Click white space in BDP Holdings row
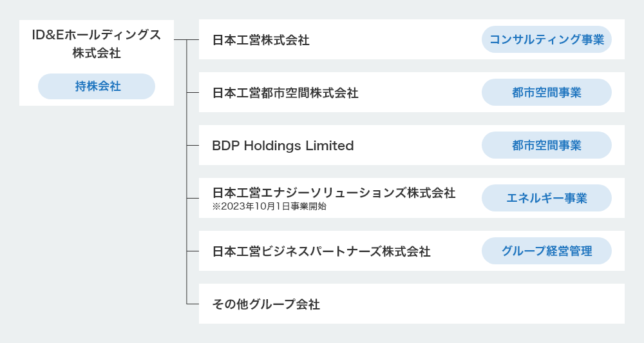The image size is (644, 343). point(417,145)
